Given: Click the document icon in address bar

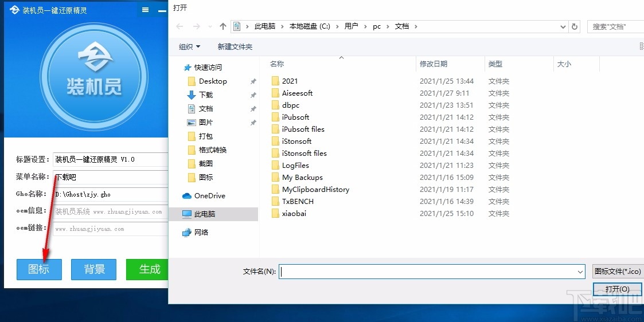Looking at the screenshot, I should [237, 26].
